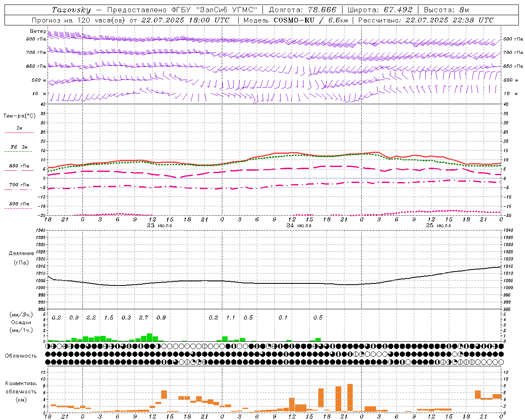Click the station name Tazovsky in header
Image resolution: width=525 pixels, height=420 pixels.
(x=71, y=10)
